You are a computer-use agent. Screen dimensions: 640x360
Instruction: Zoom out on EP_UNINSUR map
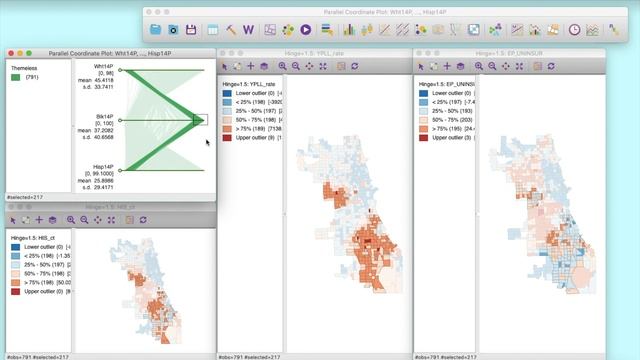coord(492,66)
